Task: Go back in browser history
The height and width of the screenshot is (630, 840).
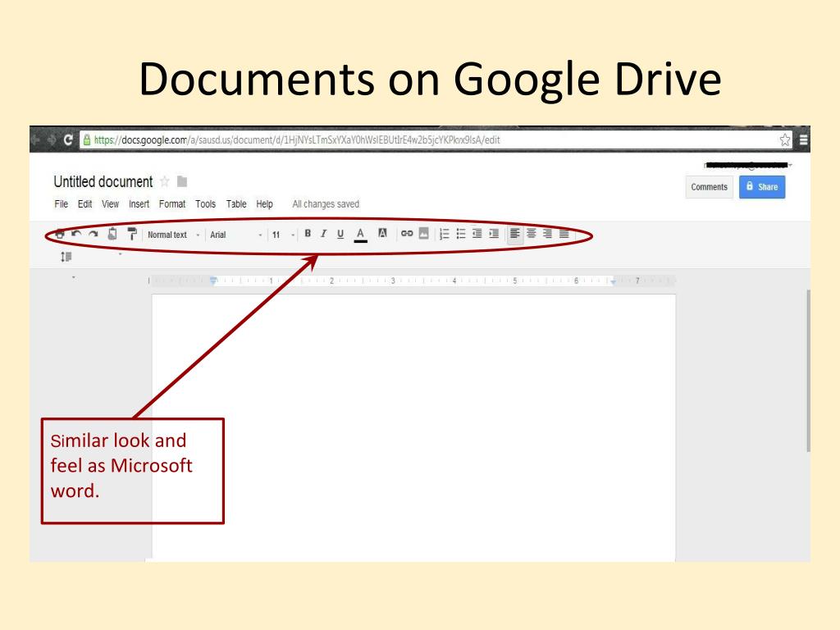Action: 36,139
